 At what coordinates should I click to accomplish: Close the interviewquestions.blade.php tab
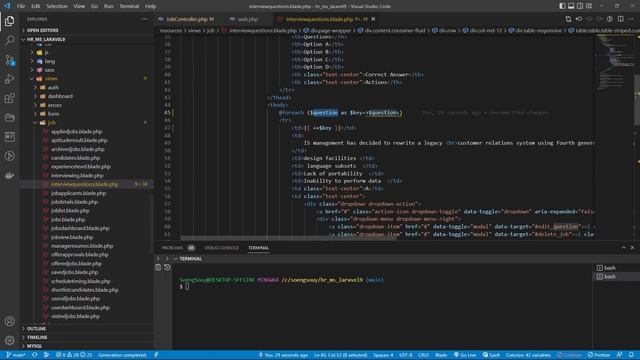tap(373, 19)
